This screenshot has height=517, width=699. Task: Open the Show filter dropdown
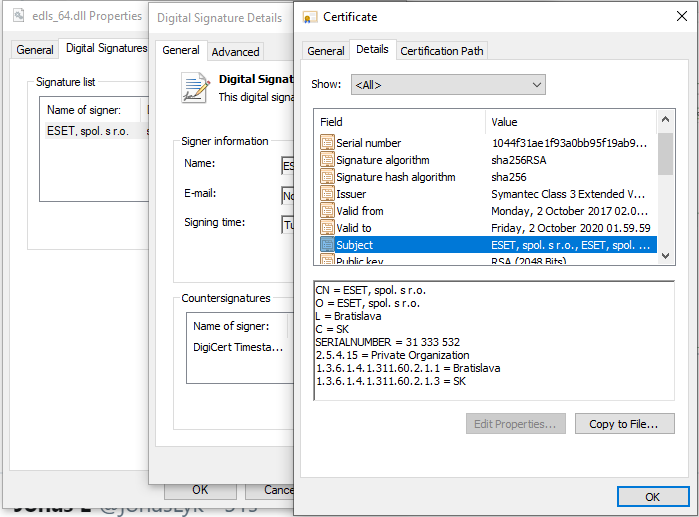[448, 85]
